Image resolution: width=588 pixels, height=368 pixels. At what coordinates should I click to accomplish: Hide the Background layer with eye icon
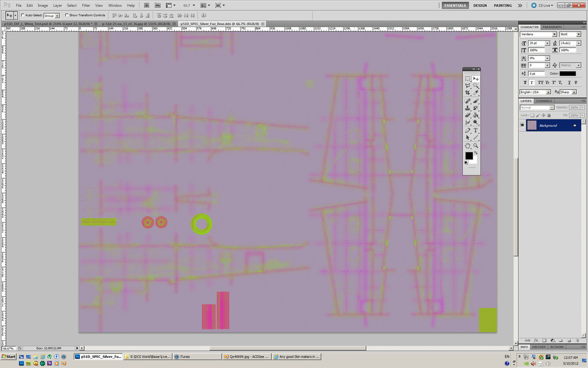522,125
